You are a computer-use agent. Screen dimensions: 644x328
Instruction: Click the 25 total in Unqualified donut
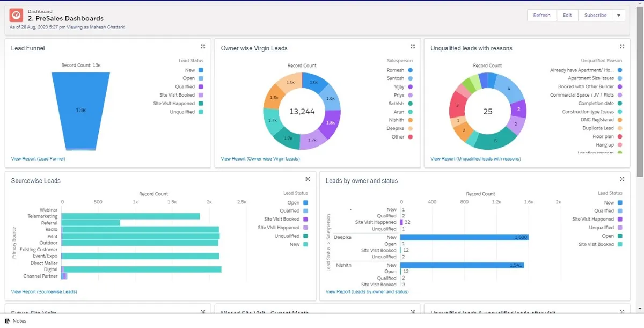tap(487, 112)
